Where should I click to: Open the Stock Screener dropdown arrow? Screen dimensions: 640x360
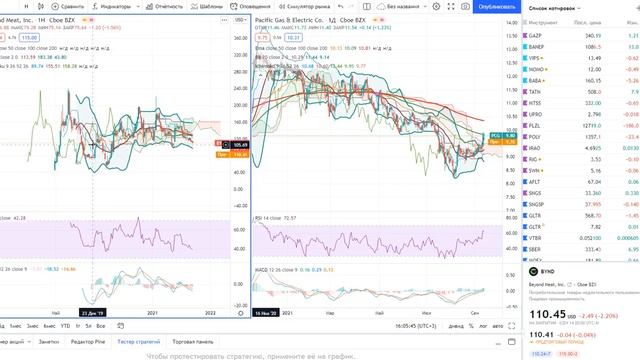pos(29,342)
